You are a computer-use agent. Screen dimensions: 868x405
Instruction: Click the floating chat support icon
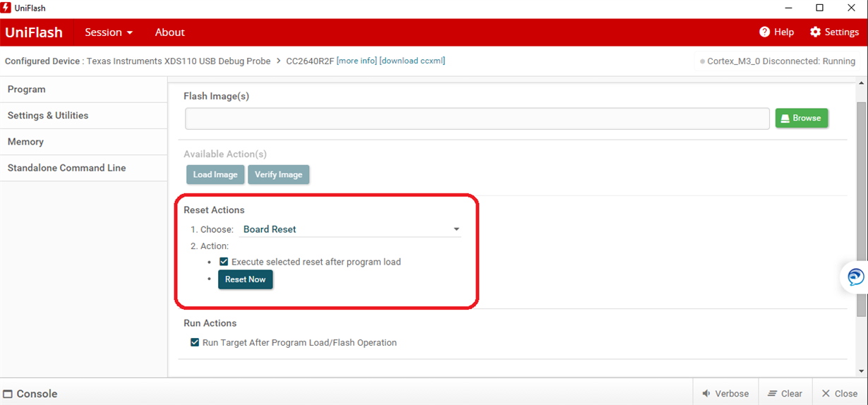point(855,277)
